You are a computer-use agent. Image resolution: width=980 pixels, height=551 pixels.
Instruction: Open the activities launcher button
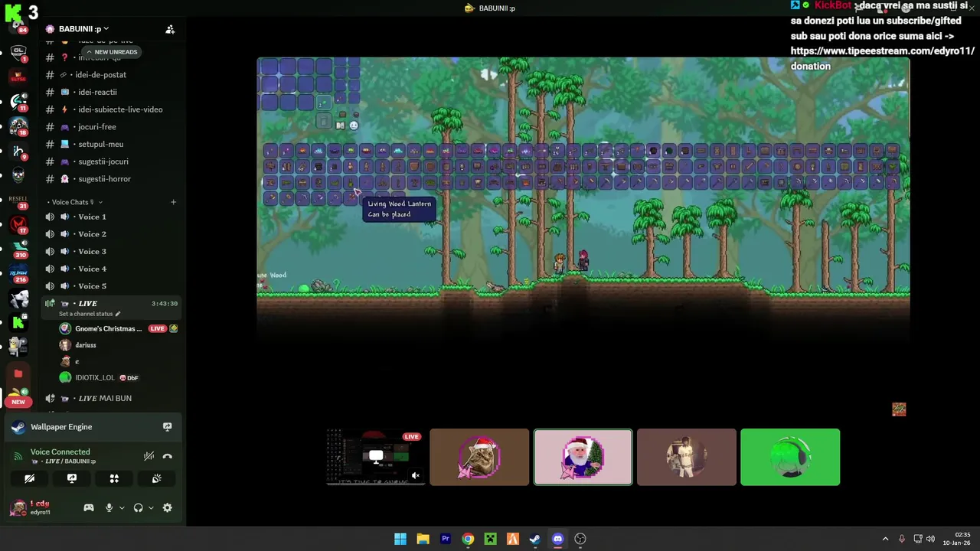pos(114,478)
